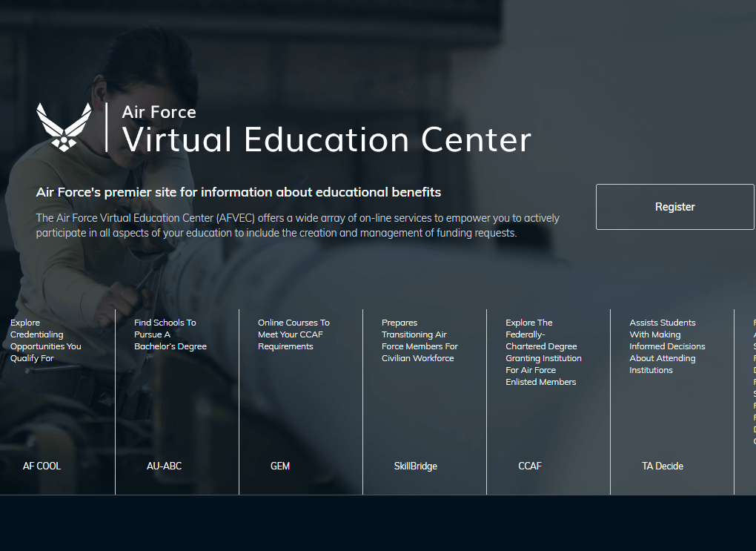Open the AU-ABC link
Screen dimensions: 756x551
164,466
